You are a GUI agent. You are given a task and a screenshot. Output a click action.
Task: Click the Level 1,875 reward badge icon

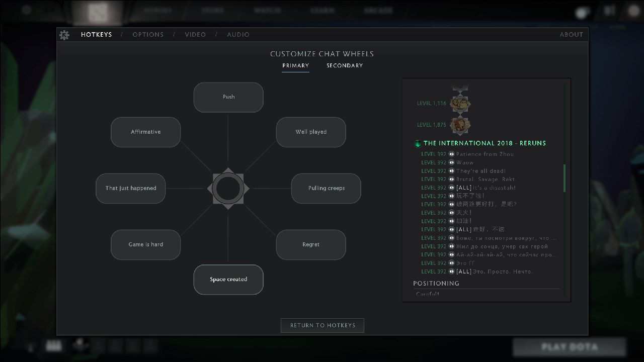click(x=460, y=125)
